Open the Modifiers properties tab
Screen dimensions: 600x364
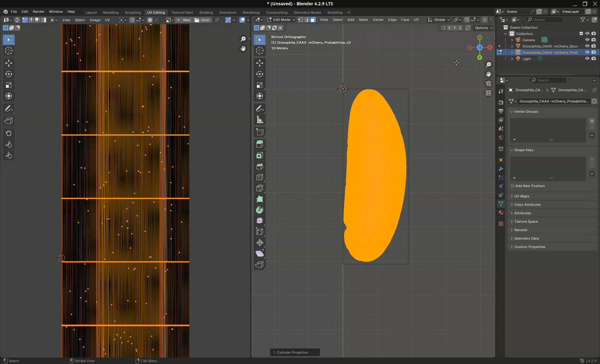point(501,169)
